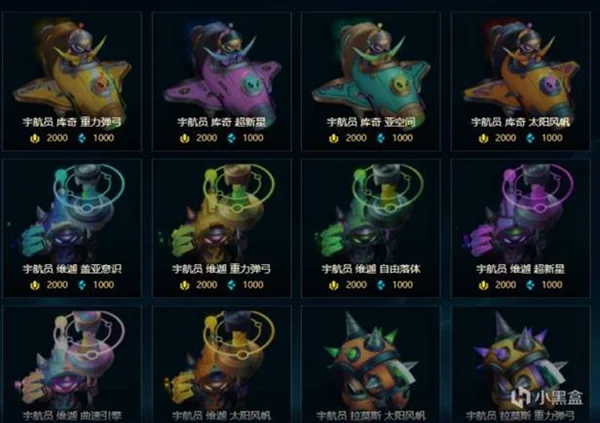This screenshot has width=600, height=423.
Task: Select the 宇航员 维迦 盖亚意识 chroma image
Action: click(x=72, y=228)
